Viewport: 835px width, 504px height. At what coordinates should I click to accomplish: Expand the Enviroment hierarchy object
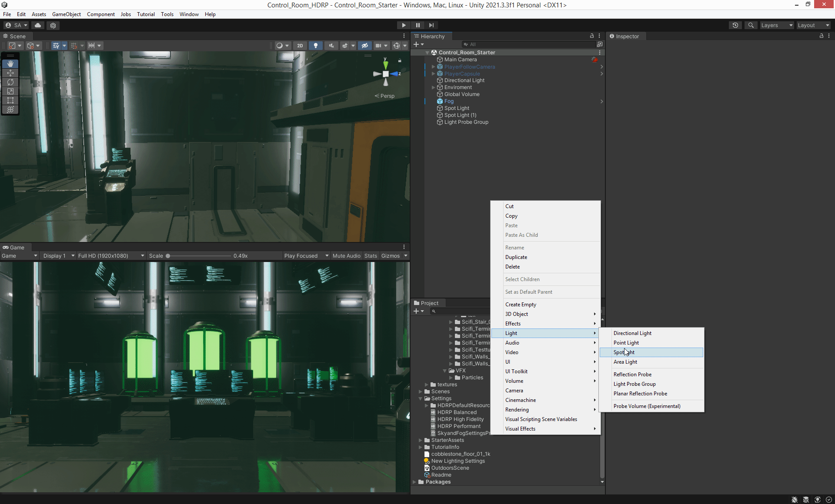(x=433, y=87)
